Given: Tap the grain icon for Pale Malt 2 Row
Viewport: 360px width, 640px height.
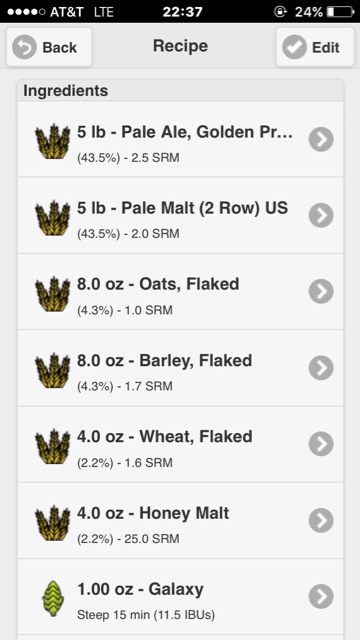Looking at the screenshot, I should click(x=53, y=218).
